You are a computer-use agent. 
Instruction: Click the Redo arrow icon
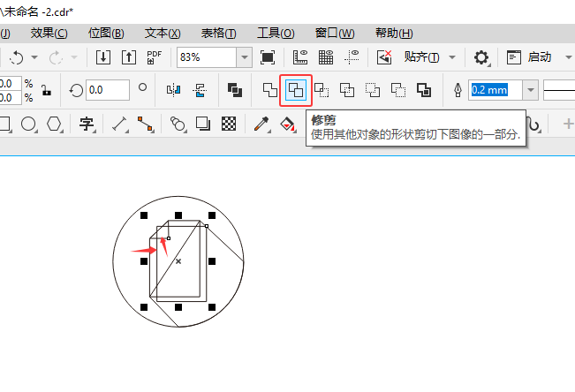tap(56, 57)
